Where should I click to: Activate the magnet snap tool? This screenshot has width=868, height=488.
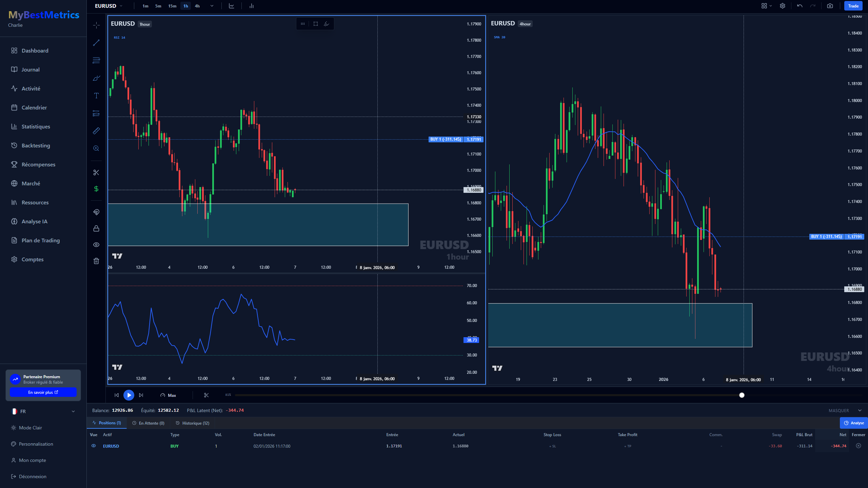click(96, 212)
